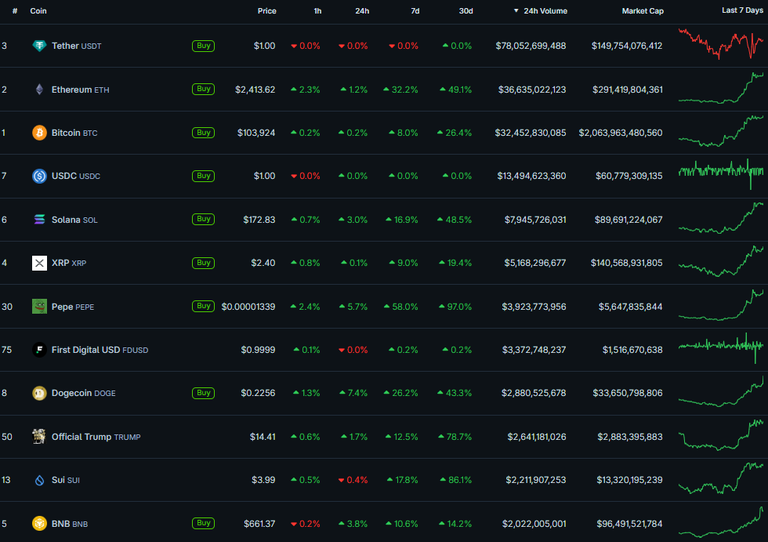768x542 pixels.
Task: Click Bitcoin price $103,924
Action: click(x=256, y=133)
